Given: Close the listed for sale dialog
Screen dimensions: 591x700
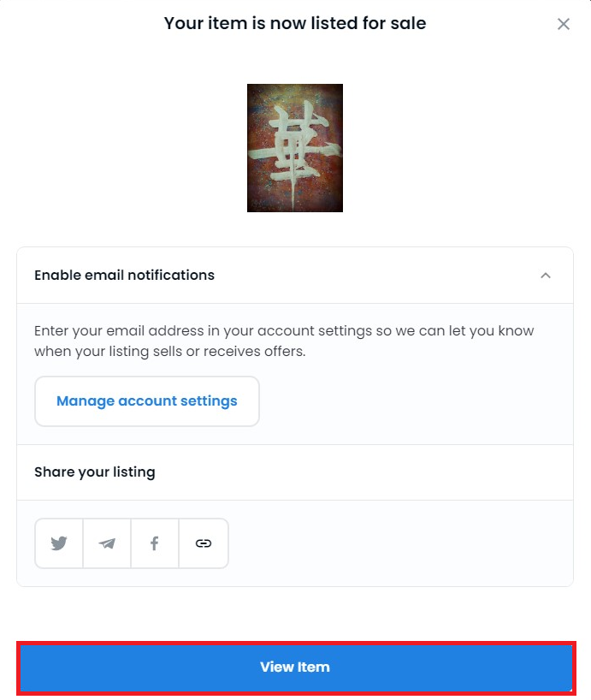Looking at the screenshot, I should pyautogui.click(x=564, y=24).
